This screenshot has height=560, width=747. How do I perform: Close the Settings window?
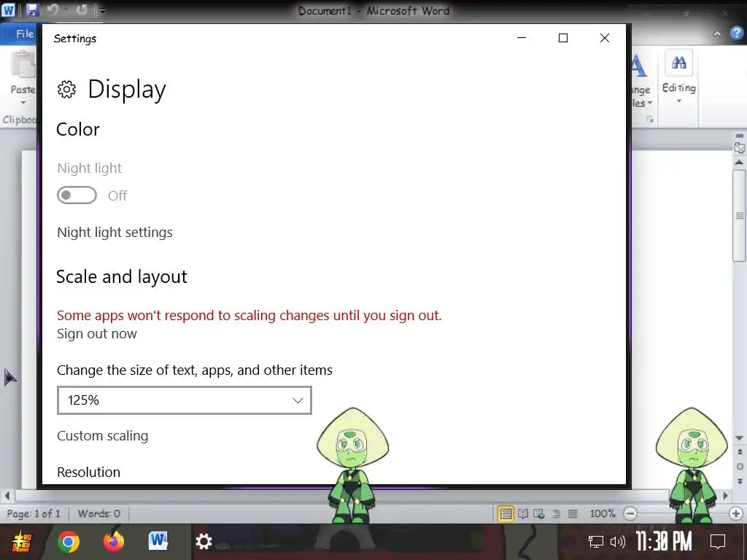(x=605, y=38)
